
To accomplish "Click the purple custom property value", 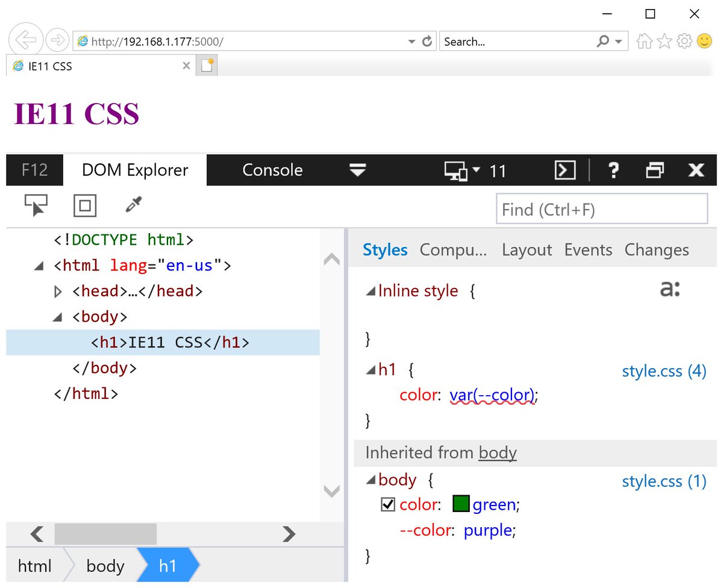I will pos(488,531).
